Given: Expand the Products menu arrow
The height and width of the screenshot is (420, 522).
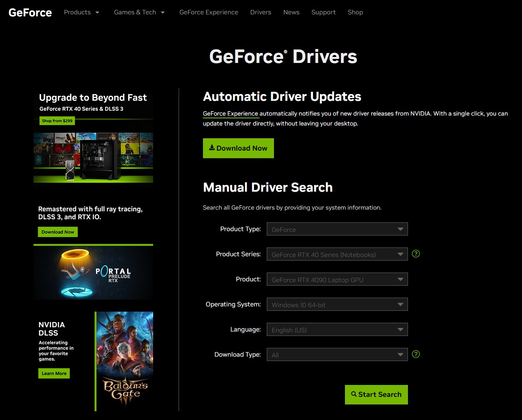Looking at the screenshot, I should tap(97, 12).
